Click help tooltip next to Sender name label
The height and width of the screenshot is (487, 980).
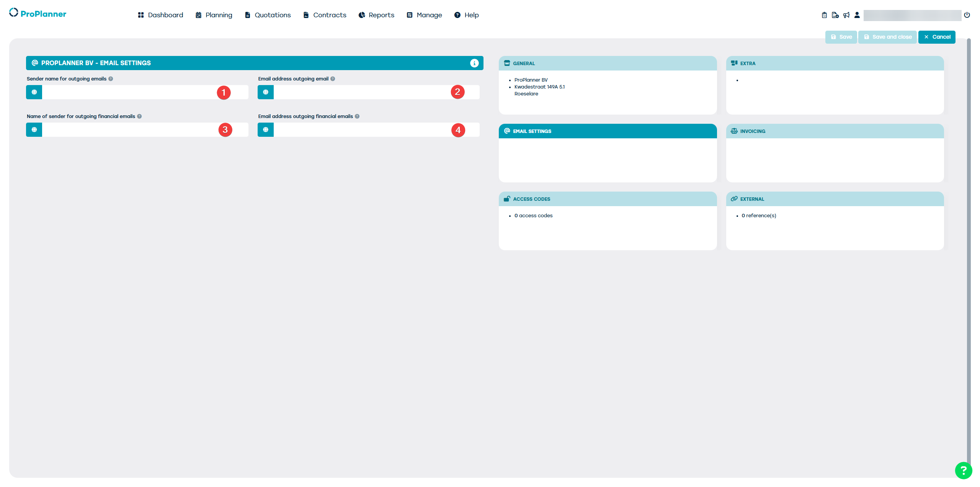tap(111, 79)
